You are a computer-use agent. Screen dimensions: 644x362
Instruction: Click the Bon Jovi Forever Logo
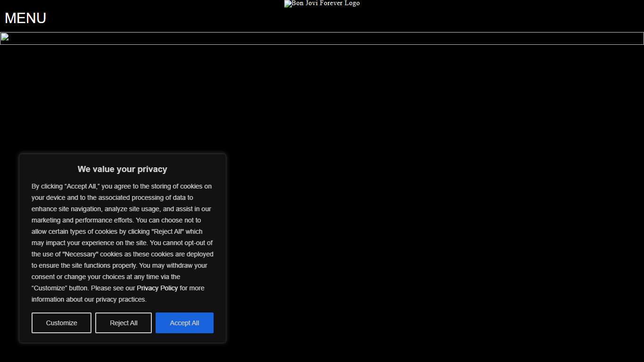325,4
